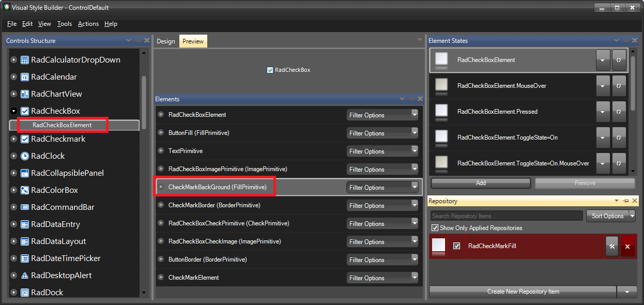Pin the Repository panel using the pin icon
Screen dimensions: 644x305
(x=625, y=201)
